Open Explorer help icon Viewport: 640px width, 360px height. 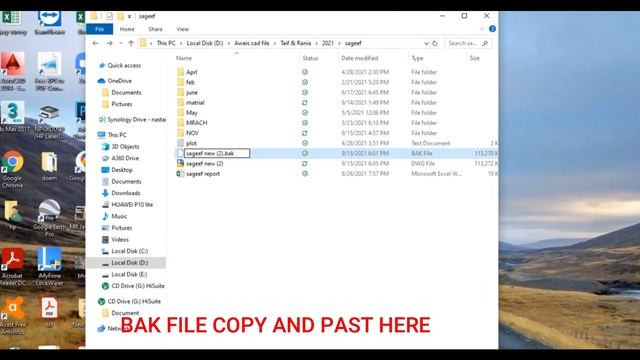pyautogui.click(x=492, y=29)
